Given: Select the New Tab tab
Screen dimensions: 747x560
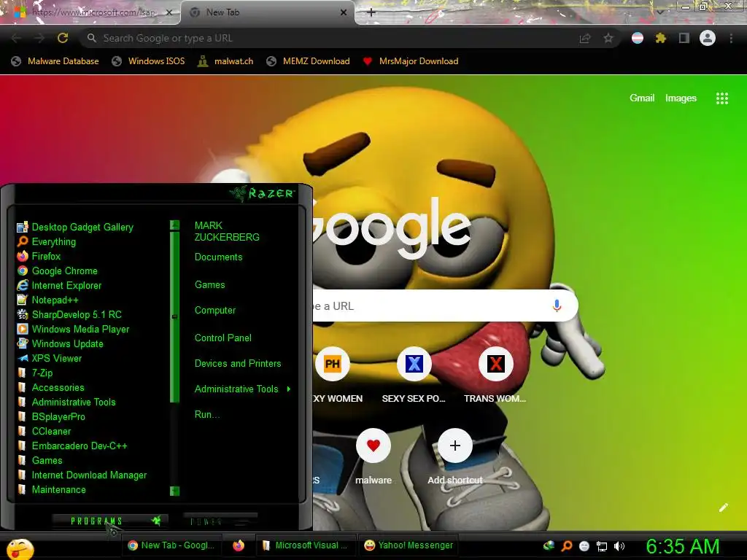Looking at the screenshot, I should tap(267, 12).
